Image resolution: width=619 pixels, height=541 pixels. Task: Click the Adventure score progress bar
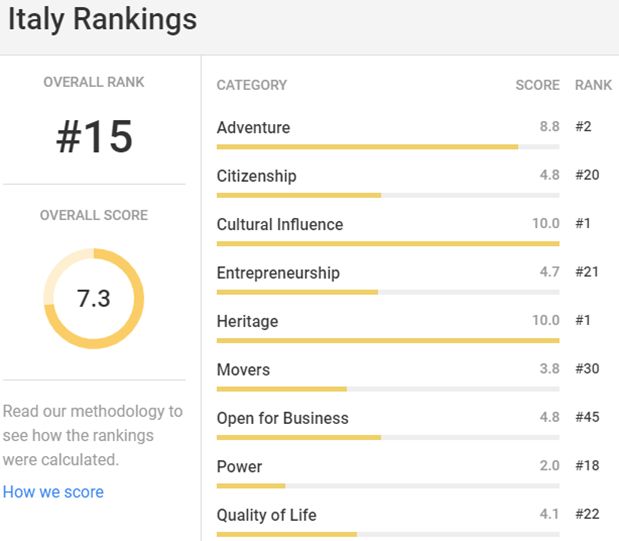(x=387, y=147)
